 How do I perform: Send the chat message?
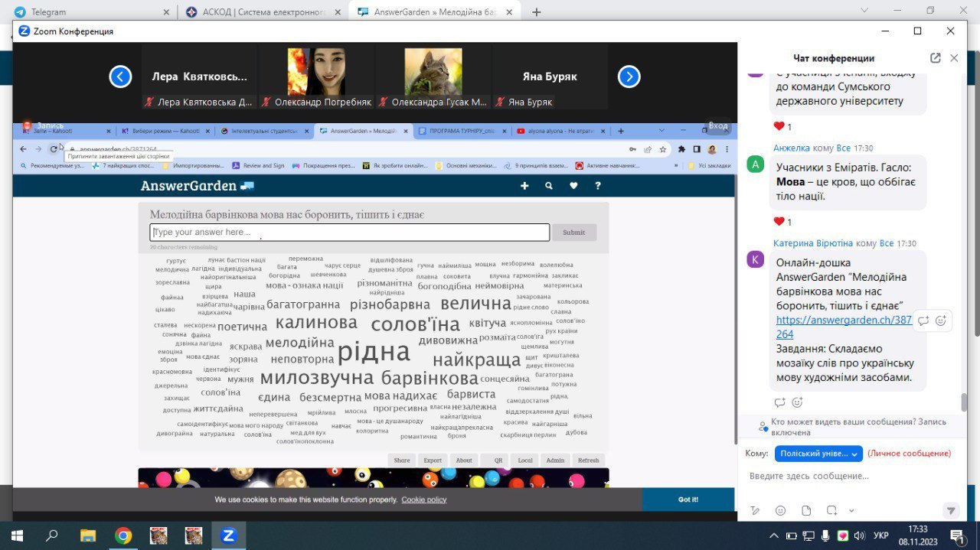pos(951,510)
